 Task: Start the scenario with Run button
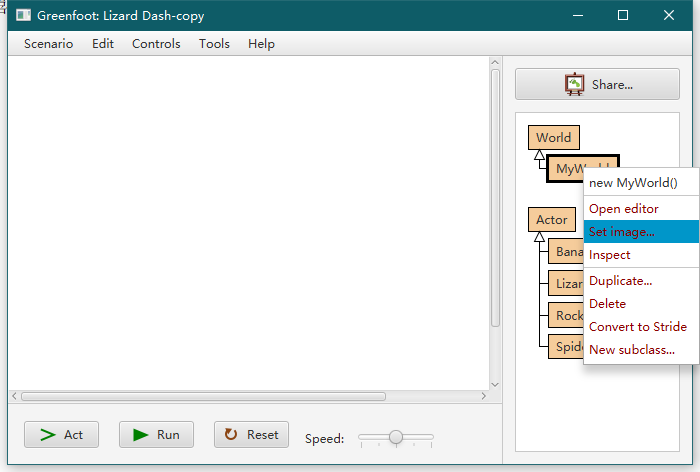(156, 434)
